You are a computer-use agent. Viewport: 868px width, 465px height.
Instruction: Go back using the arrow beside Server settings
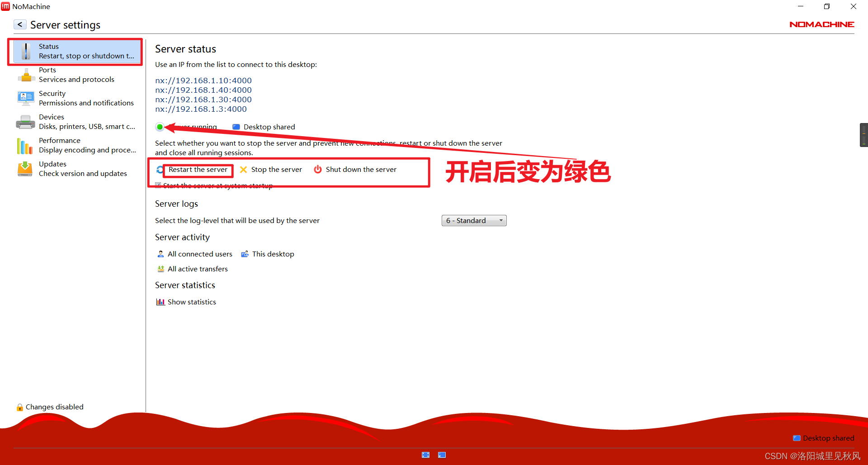click(20, 24)
